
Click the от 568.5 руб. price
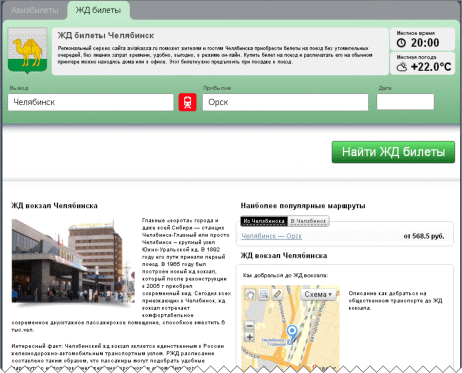coord(424,236)
